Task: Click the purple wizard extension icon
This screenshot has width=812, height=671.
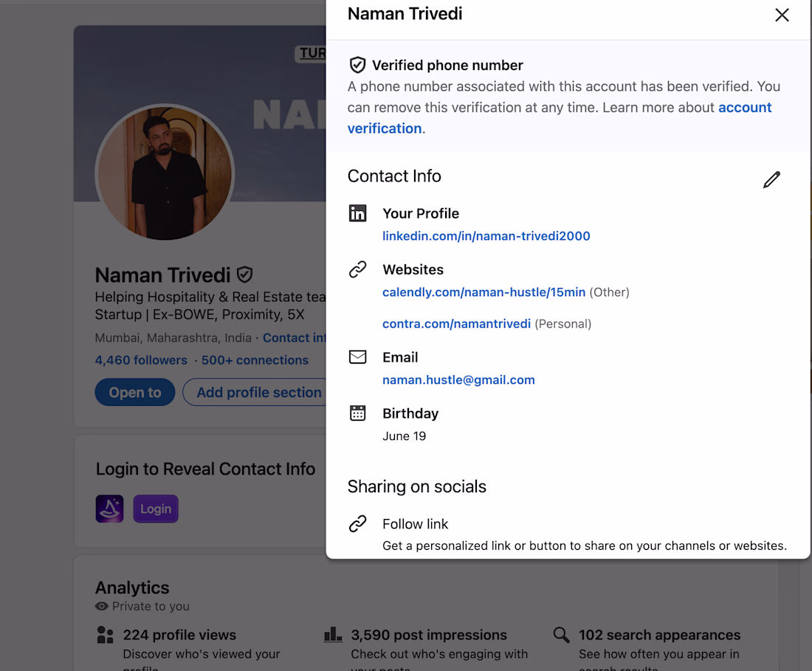Action: tap(109, 509)
